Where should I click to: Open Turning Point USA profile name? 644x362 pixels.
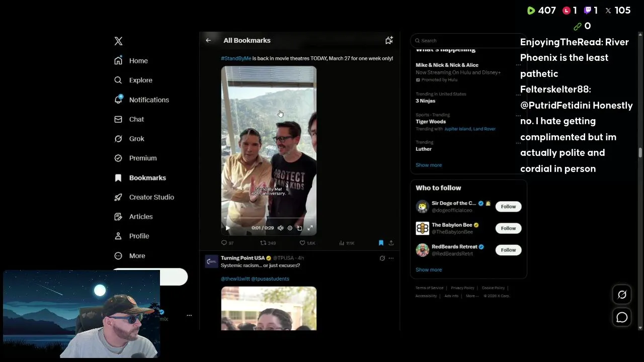(243, 258)
